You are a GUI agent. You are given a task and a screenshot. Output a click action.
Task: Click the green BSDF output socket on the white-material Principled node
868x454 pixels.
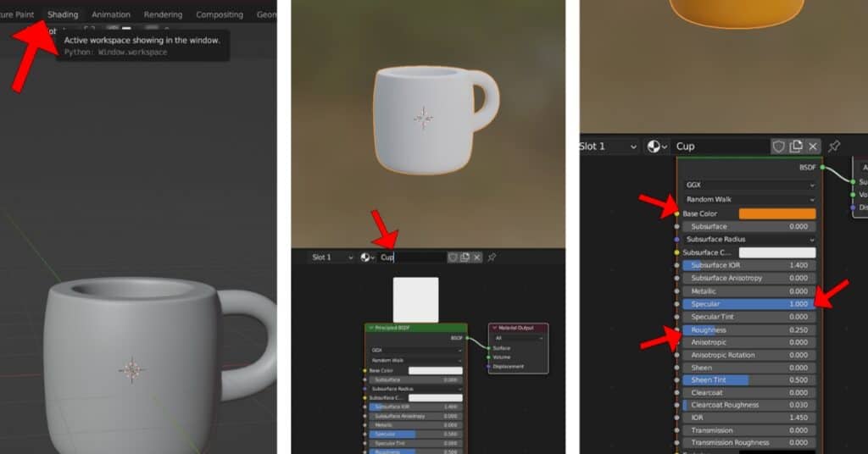(x=467, y=337)
